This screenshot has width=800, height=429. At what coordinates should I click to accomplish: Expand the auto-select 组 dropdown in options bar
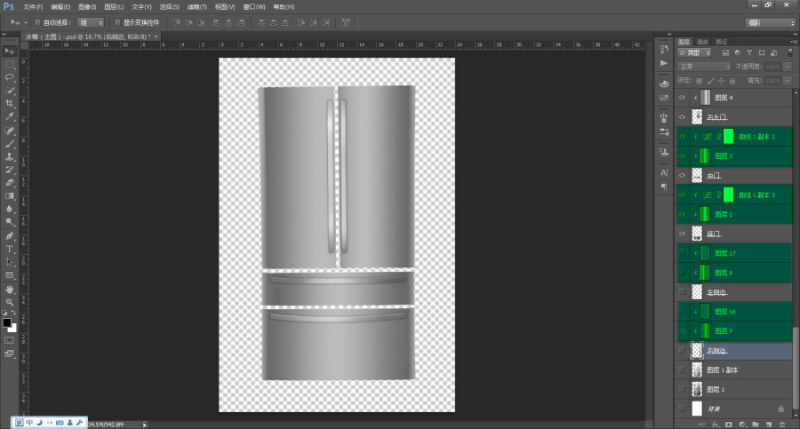coord(90,22)
